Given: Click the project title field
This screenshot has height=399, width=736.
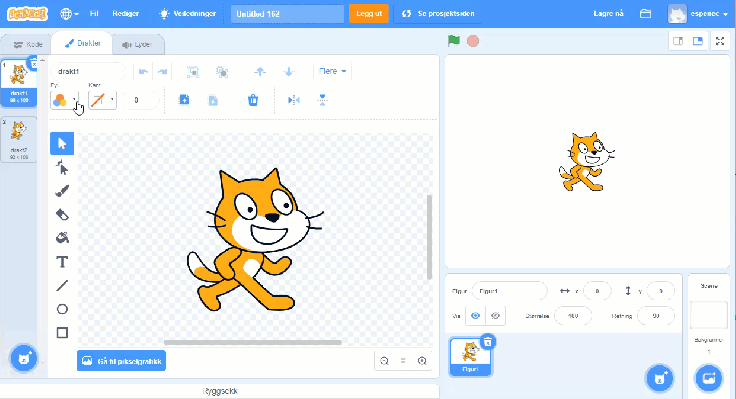Looking at the screenshot, I should coord(287,14).
